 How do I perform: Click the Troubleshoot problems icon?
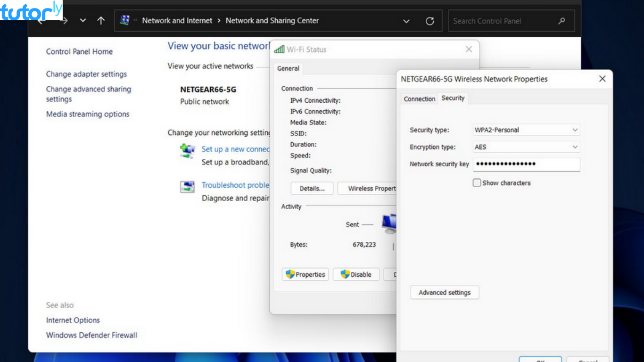click(x=187, y=187)
